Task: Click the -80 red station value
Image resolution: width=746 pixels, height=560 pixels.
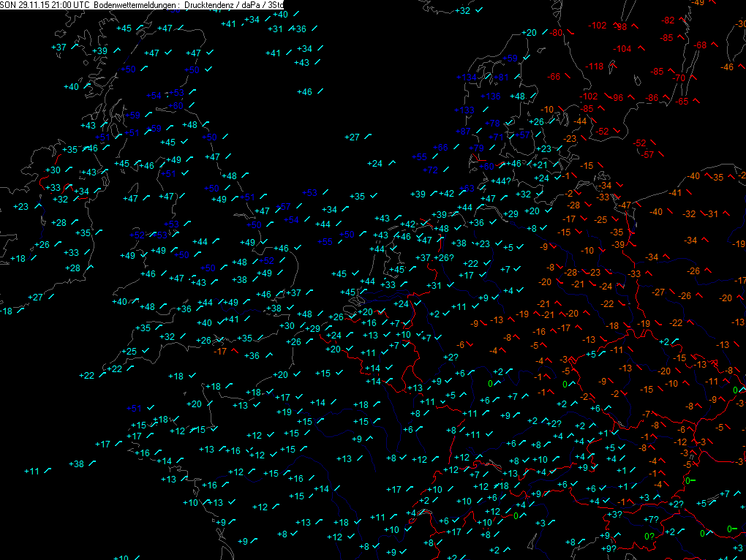Action: click(x=557, y=33)
